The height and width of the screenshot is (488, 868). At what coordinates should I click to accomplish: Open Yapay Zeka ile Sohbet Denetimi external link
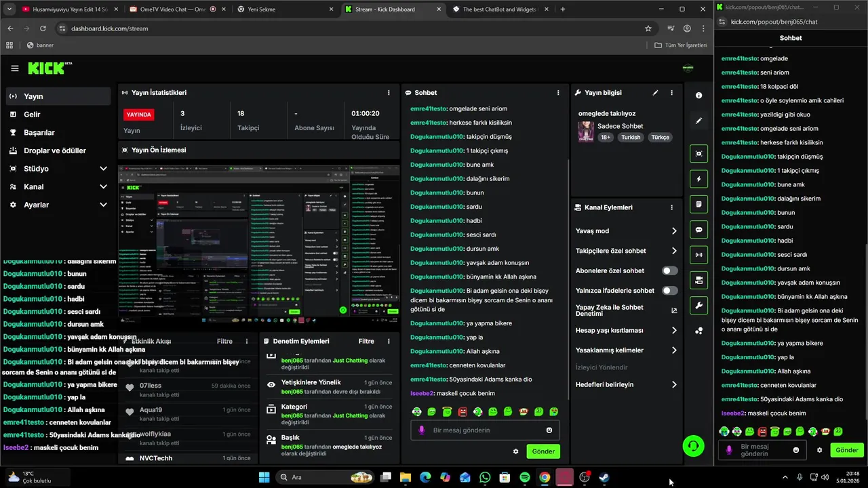tap(674, 310)
